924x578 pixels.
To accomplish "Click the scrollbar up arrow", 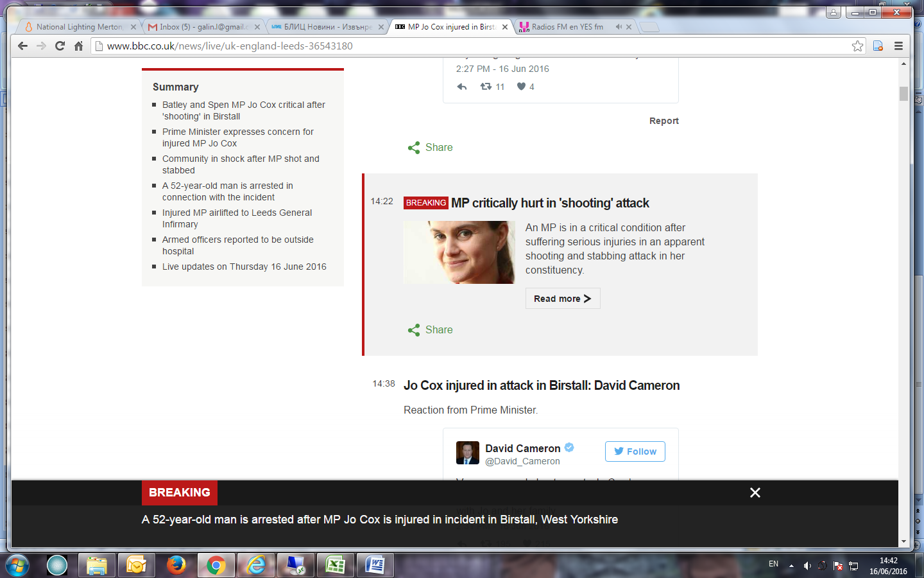I will 903,64.
